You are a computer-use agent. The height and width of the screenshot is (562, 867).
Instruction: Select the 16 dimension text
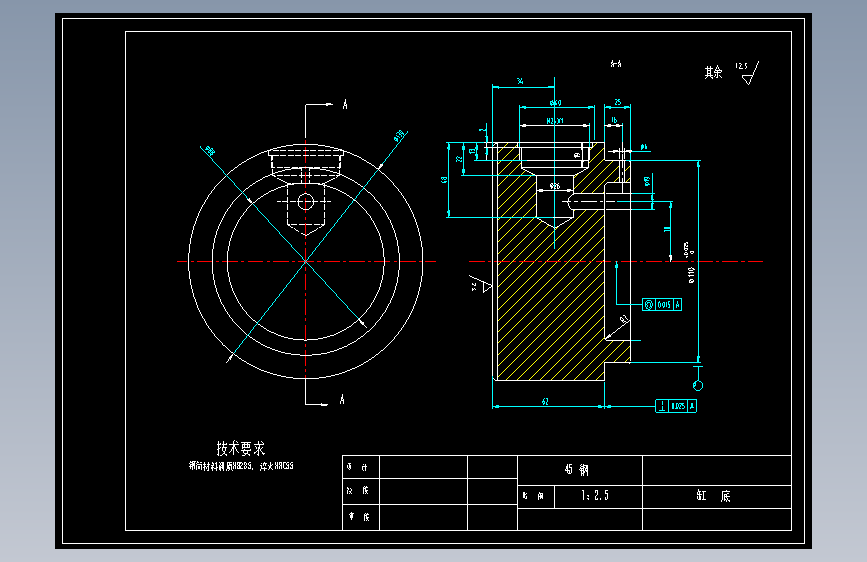click(x=614, y=120)
